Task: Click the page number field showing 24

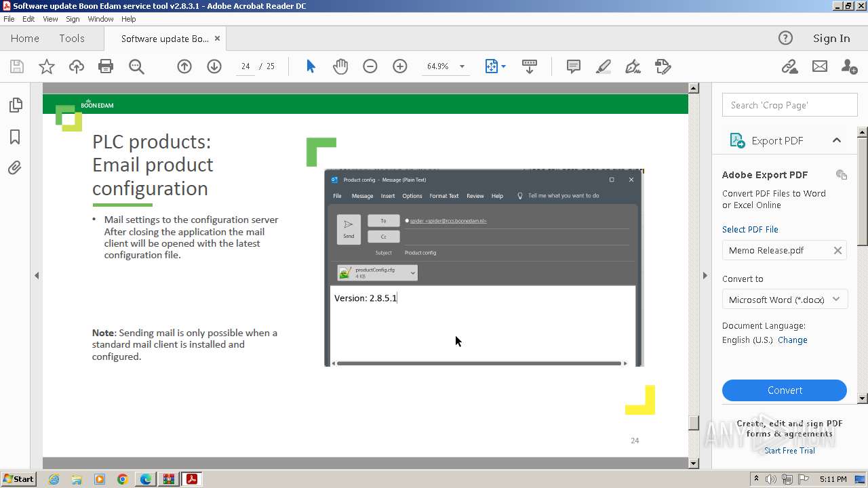Action: click(245, 66)
